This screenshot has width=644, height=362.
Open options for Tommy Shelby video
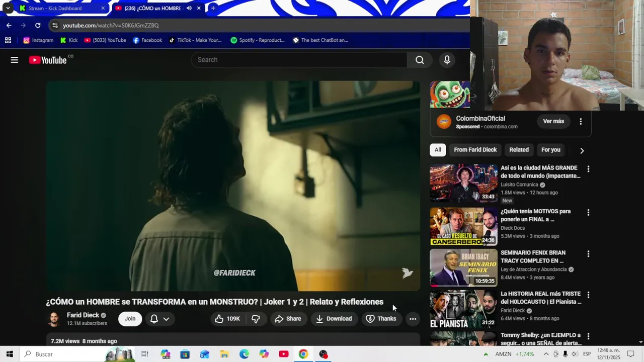pos(588,336)
